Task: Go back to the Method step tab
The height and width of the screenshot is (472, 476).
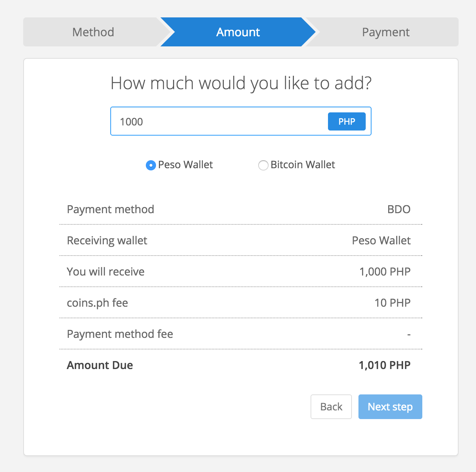Action: 93,32
